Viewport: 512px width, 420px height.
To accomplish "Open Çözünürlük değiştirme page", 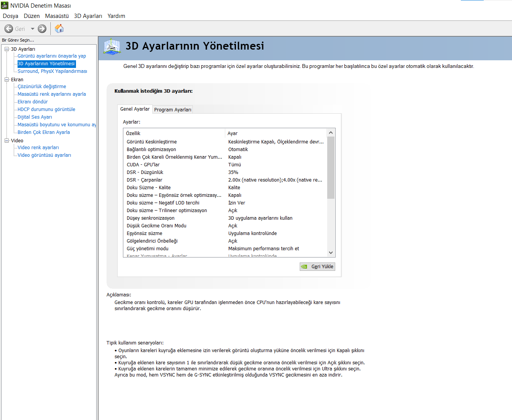I will coord(42,87).
